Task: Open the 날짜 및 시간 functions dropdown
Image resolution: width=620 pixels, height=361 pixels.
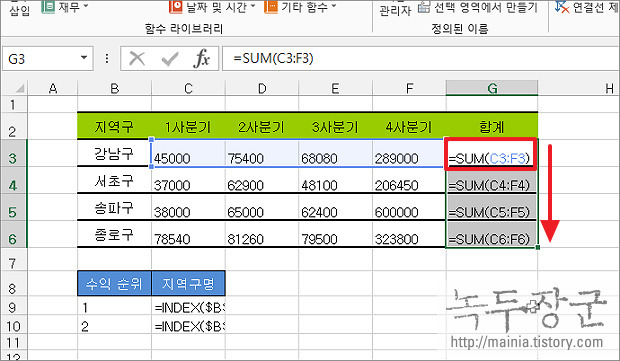Action: [213, 7]
